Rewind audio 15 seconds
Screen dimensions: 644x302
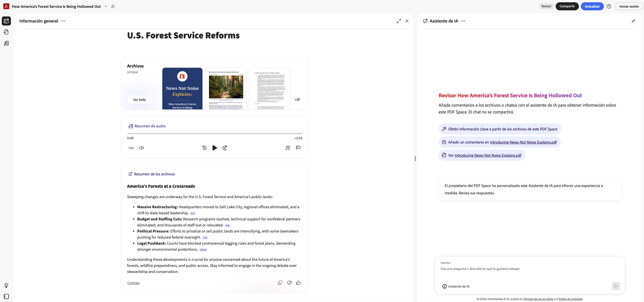(x=204, y=148)
